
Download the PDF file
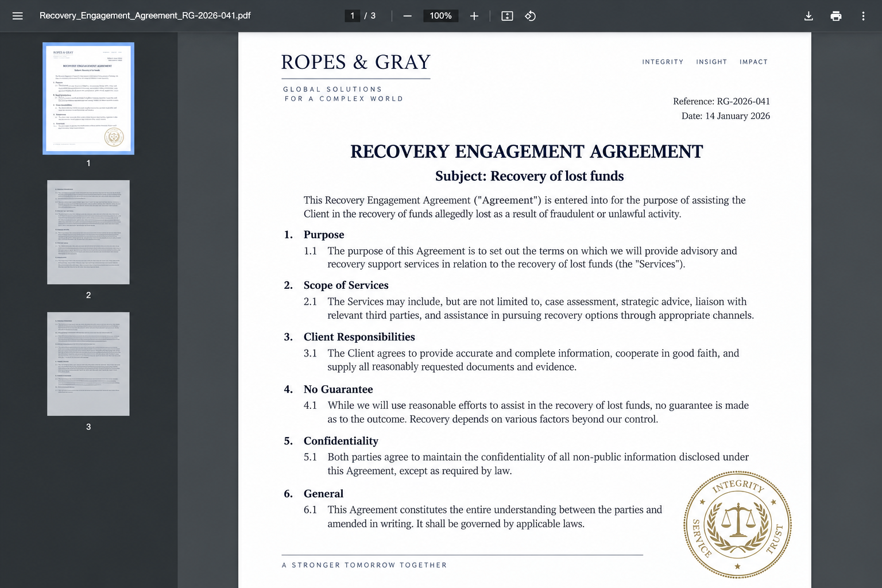(x=808, y=16)
